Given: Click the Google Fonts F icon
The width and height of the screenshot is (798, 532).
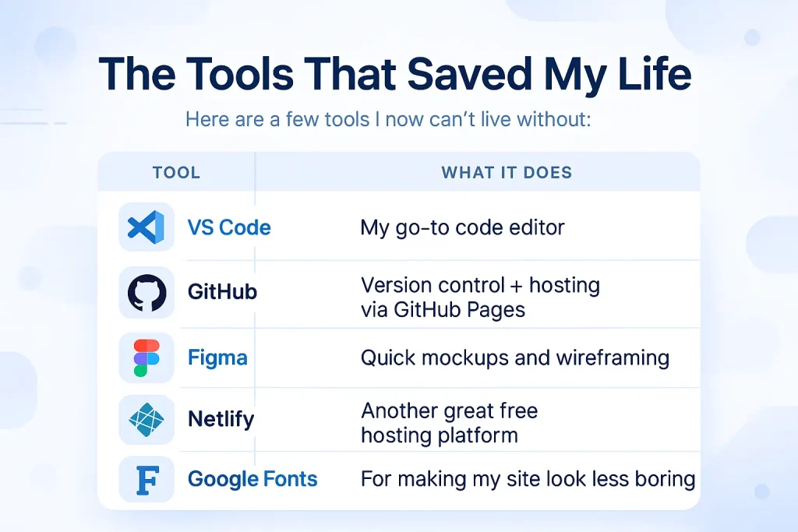Looking at the screenshot, I should [147, 479].
